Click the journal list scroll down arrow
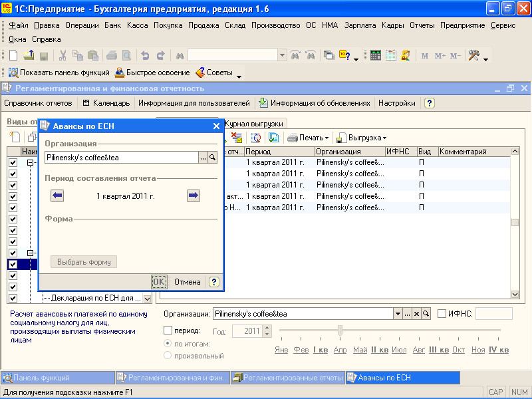This screenshot has width=532, height=399. (515, 294)
